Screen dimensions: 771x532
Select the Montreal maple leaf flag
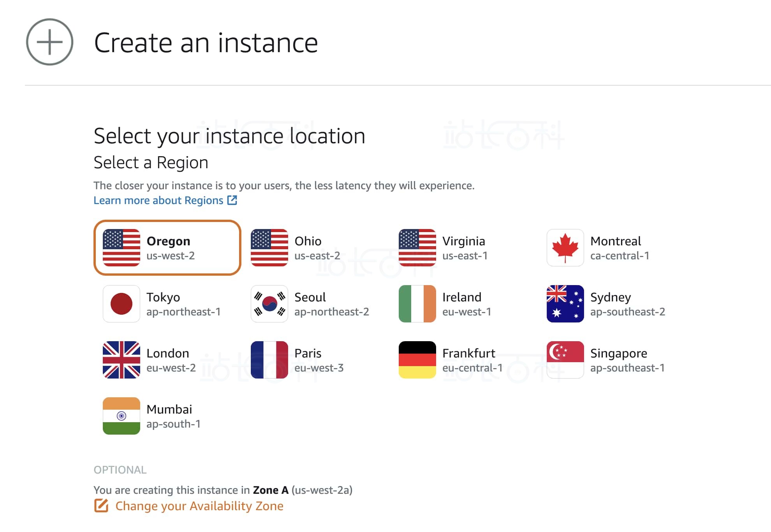click(x=565, y=248)
